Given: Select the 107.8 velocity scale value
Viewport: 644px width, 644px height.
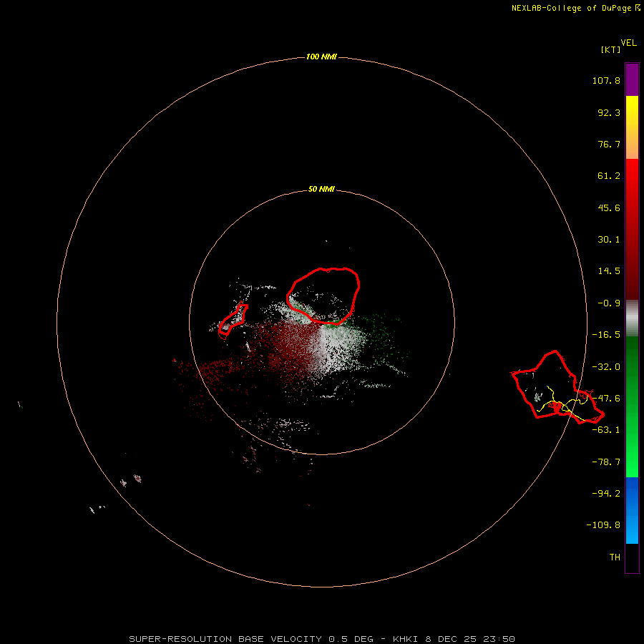Looking at the screenshot, I should click(606, 80).
